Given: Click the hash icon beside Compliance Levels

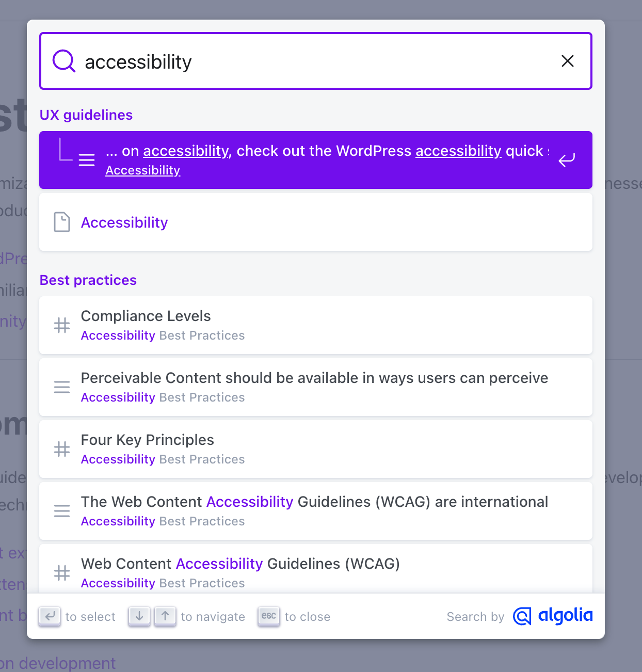Looking at the screenshot, I should pyautogui.click(x=62, y=325).
